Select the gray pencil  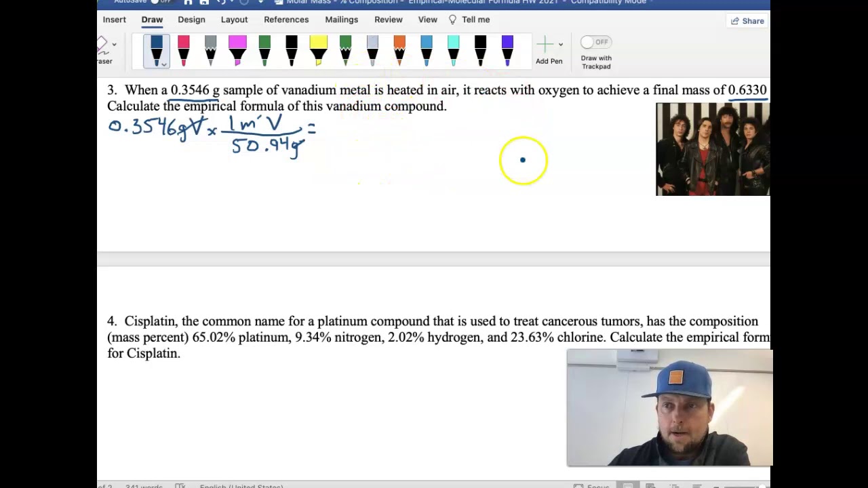click(x=210, y=51)
